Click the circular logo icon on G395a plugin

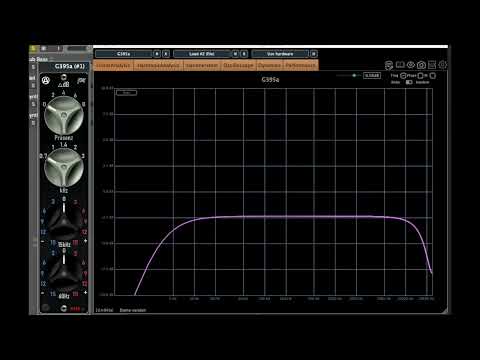[x=46, y=80]
